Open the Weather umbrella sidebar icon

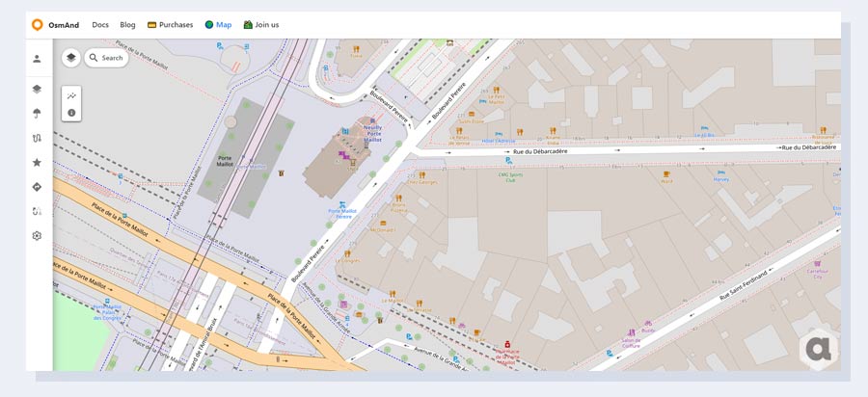click(37, 114)
